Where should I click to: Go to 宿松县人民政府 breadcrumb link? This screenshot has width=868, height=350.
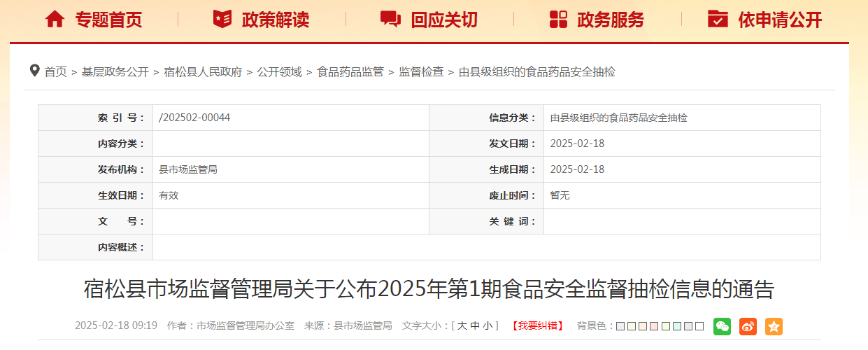(203, 71)
